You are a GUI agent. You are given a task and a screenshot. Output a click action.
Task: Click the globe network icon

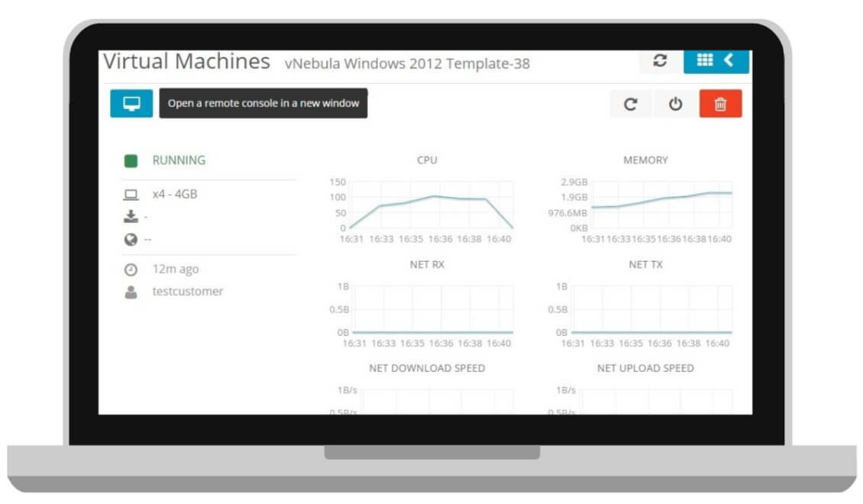click(131, 240)
